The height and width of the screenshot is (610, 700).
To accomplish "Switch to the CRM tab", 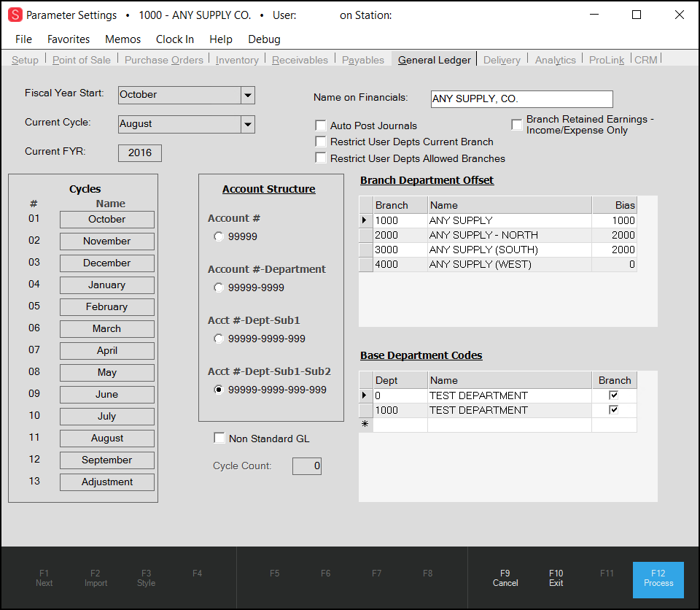I will [645, 60].
